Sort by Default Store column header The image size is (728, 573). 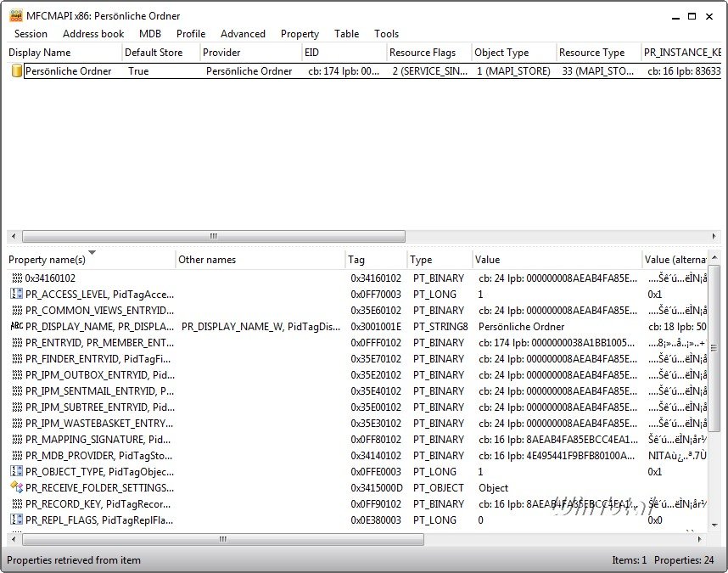[160, 53]
